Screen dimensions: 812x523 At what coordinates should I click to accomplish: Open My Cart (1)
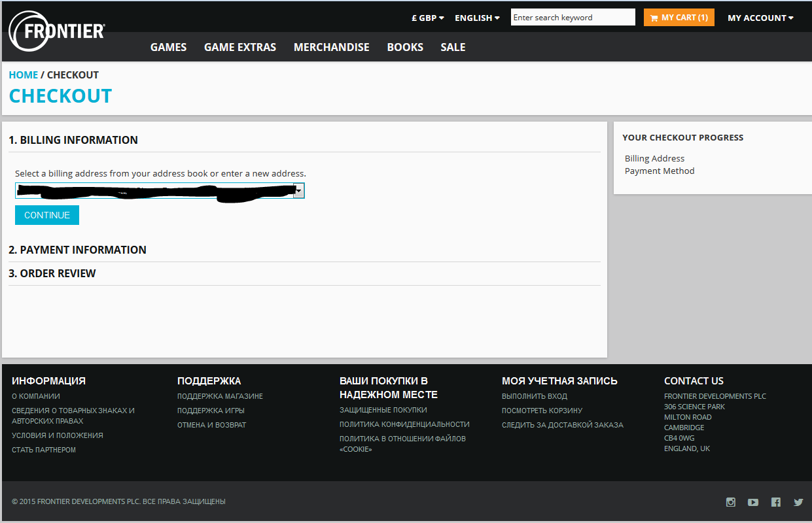pyautogui.click(x=679, y=17)
